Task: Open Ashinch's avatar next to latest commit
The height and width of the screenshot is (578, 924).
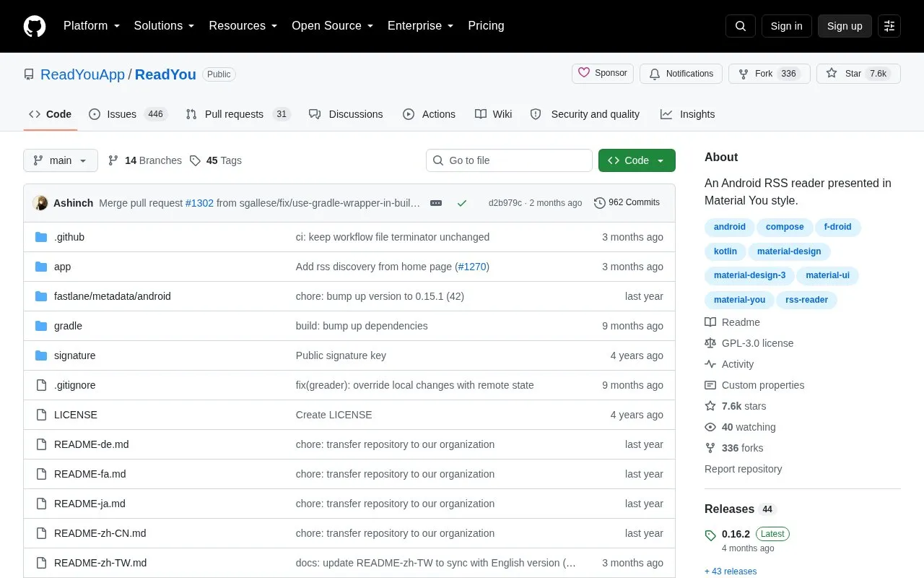Action: [40, 203]
